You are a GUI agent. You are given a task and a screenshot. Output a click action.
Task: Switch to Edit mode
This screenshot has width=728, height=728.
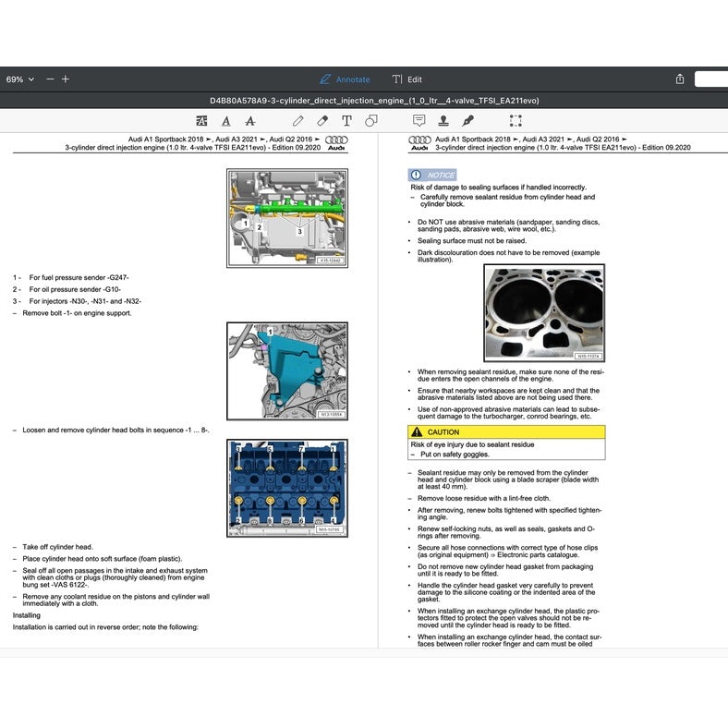(x=406, y=79)
